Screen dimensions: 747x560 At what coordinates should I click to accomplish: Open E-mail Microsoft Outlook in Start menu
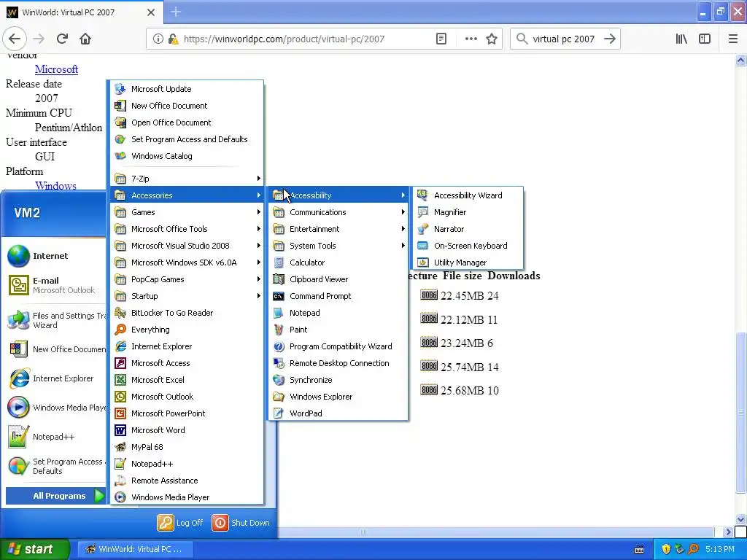55,285
